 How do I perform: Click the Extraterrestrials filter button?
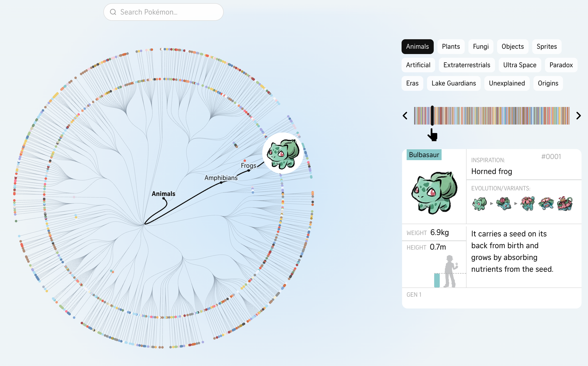click(x=467, y=65)
